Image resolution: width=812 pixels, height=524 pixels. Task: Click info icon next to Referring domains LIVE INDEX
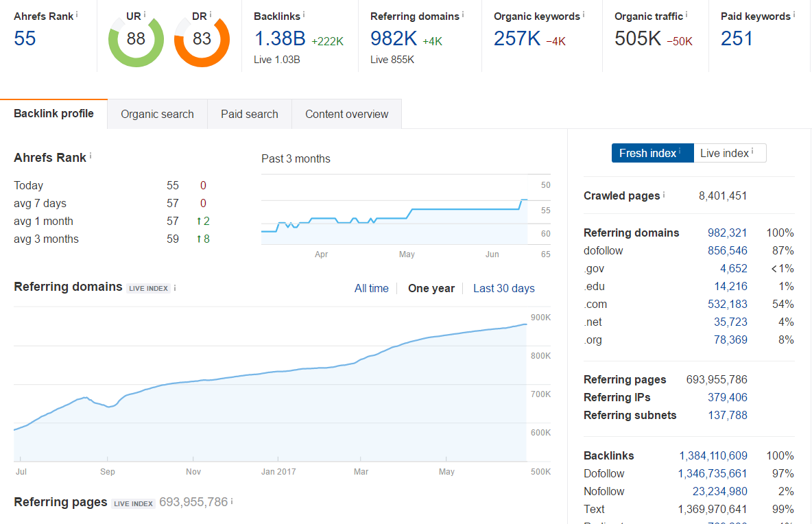click(x=175, y=288)
